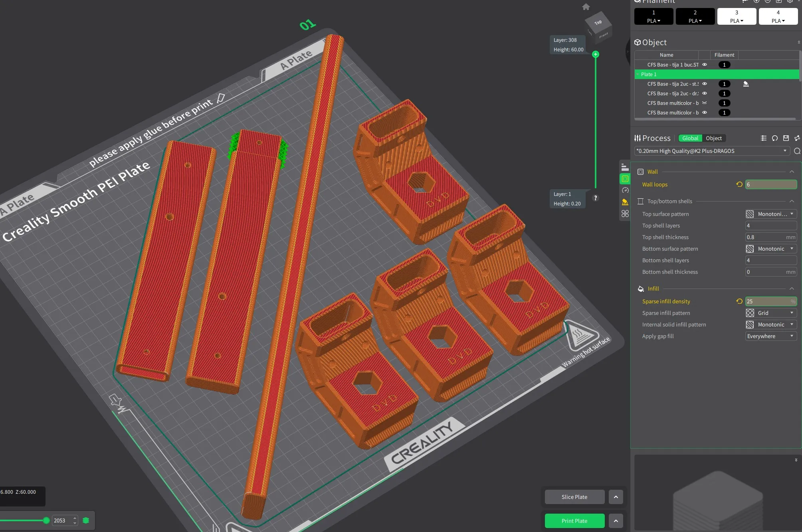Viewport: 802px width, 532px height.
Task: Collapse the Plate 1 tree node
Action: pyautogui.click(x=638, y=74)
